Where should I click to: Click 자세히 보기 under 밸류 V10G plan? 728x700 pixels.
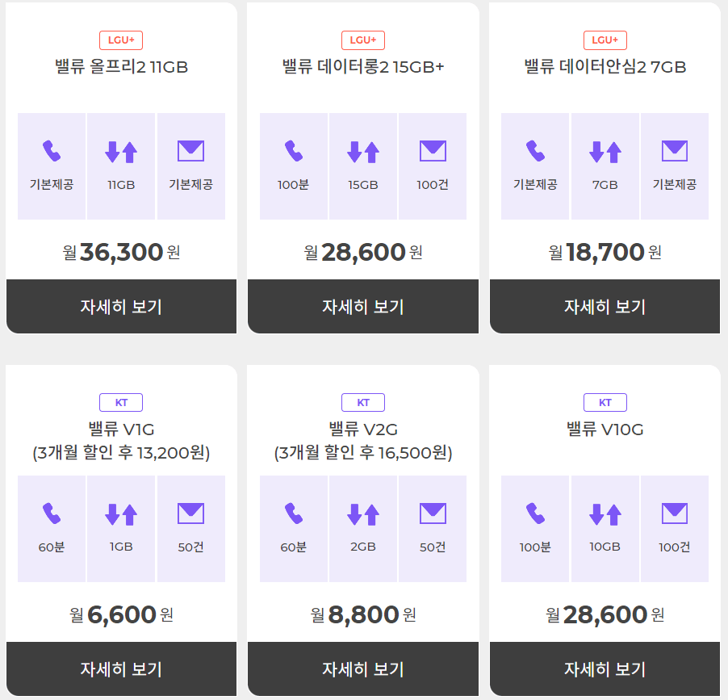tap(605, 669)
